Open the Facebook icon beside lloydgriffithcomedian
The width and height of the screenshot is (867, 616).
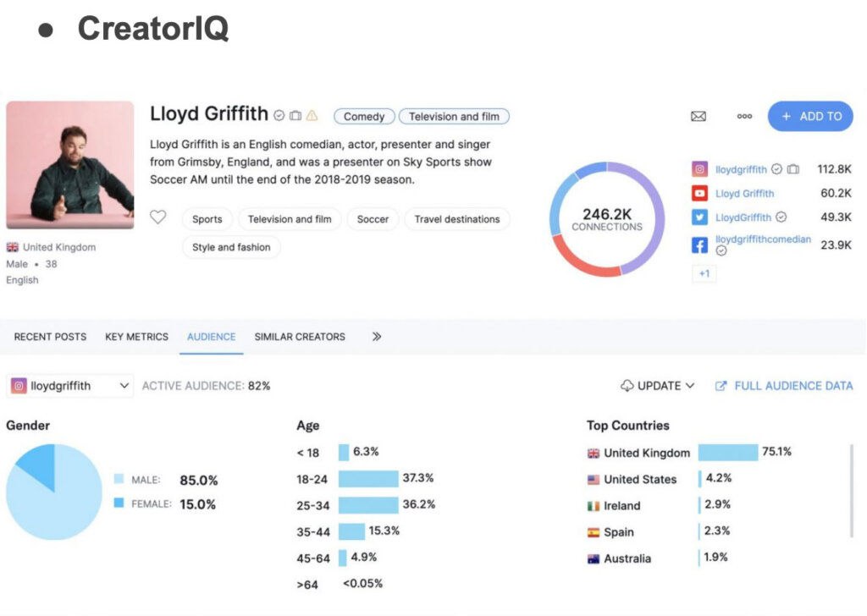point(700,244)
